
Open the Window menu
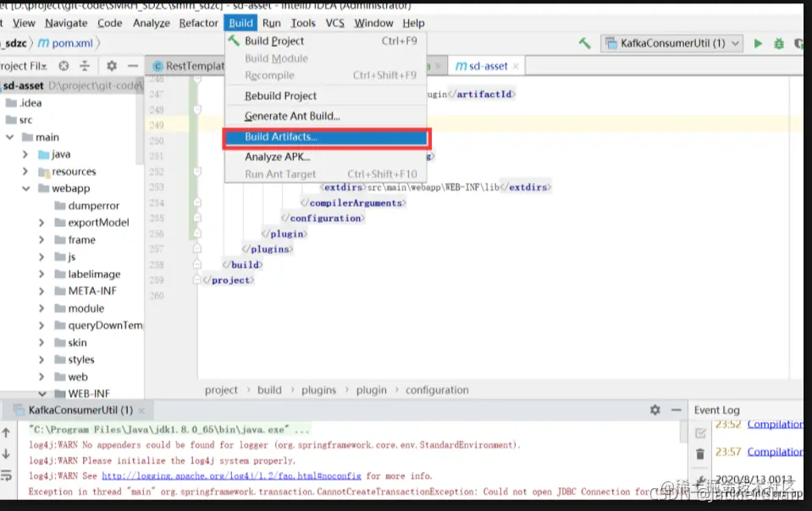[x=373, y=24]
